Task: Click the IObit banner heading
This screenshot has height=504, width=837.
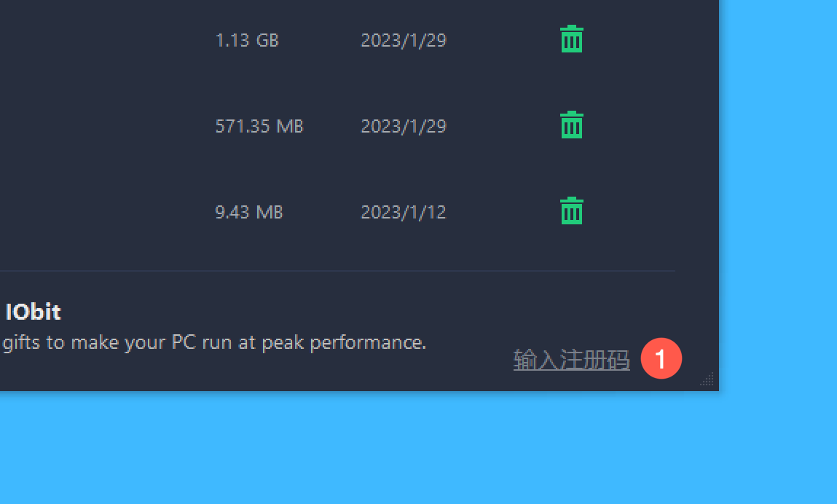Action: click(33, 312)
